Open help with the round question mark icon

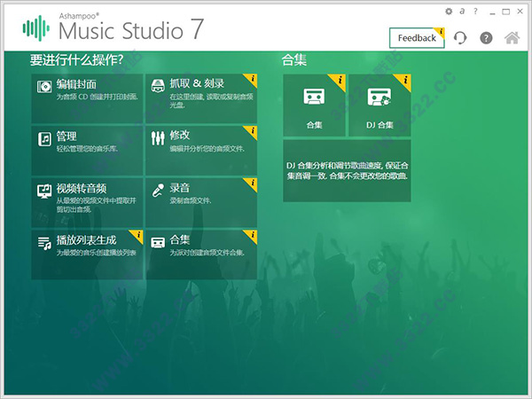(486, 37)
